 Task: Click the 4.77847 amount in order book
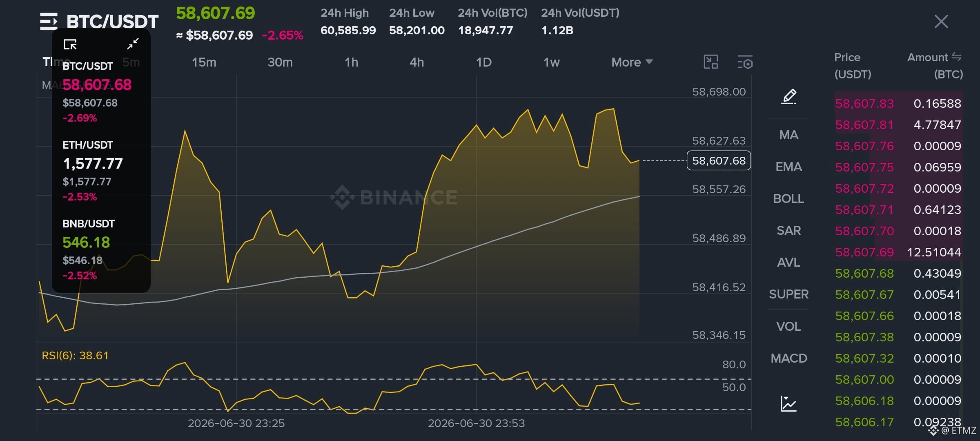click(x=937, y=125)
